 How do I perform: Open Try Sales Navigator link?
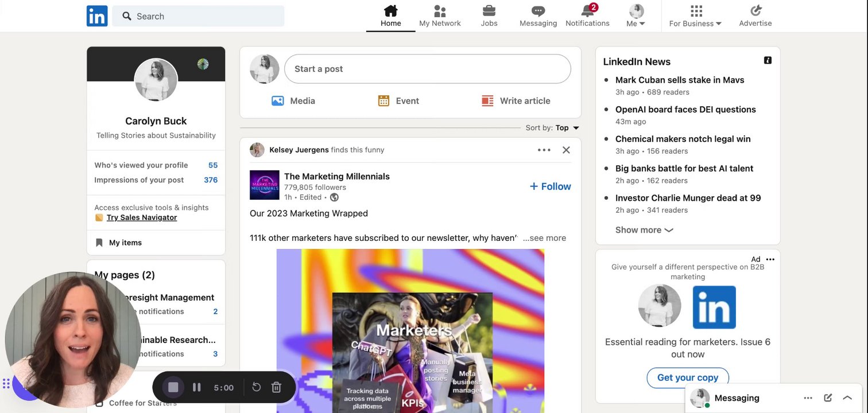pyautogui.click(x=142, y=218)
